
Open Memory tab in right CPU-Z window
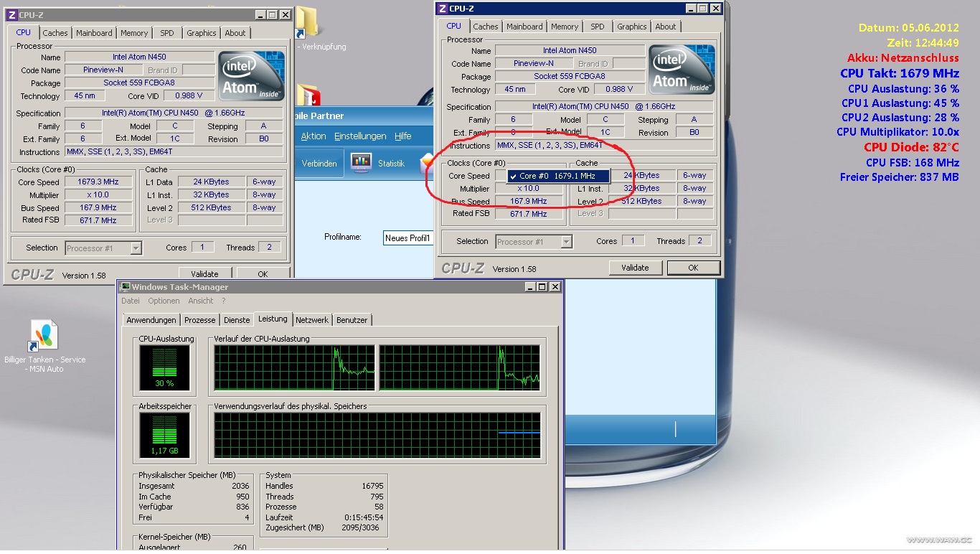565,27
